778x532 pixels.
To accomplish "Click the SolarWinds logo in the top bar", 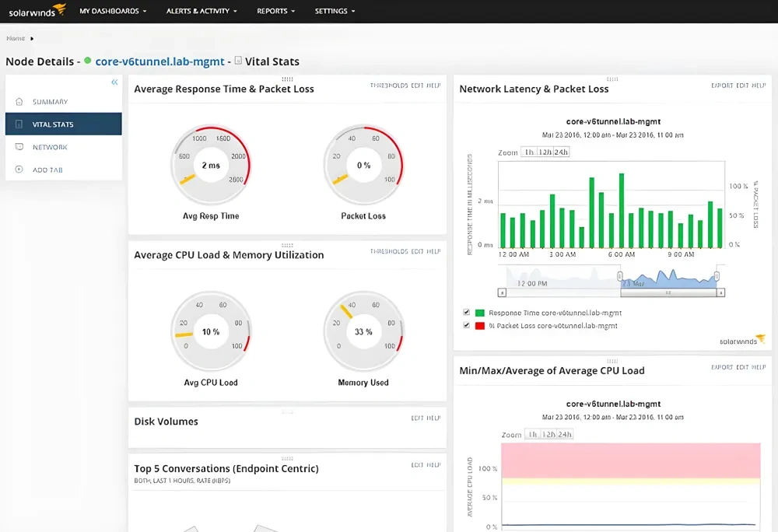I will 37,10.
